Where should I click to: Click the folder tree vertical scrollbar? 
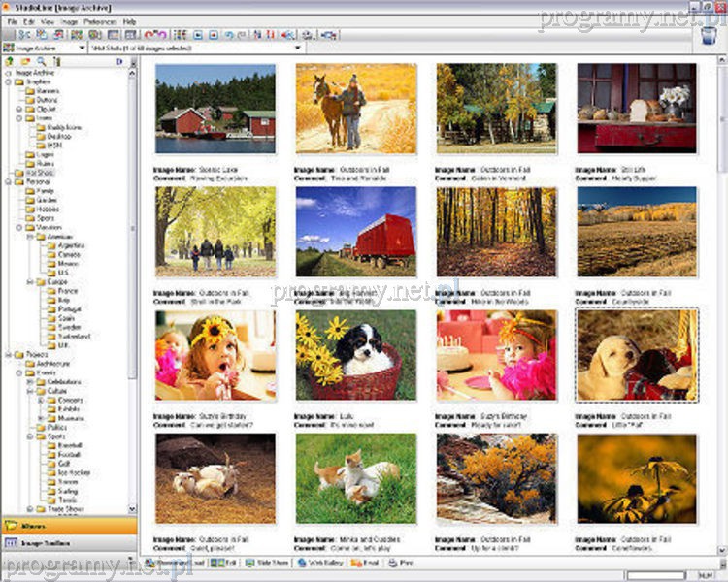(x=132, y=291)
